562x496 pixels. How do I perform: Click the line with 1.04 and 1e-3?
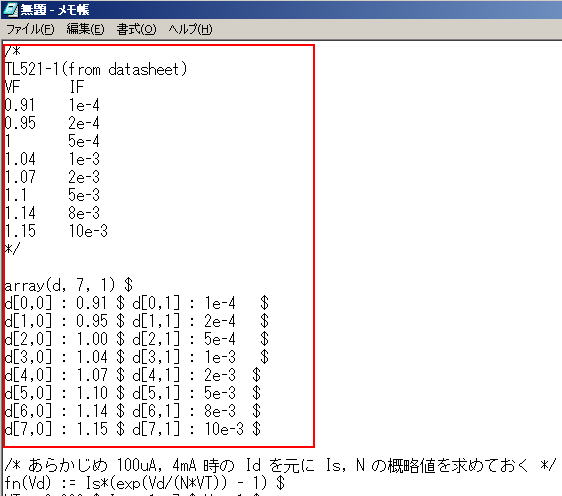[x=52, y=159]
